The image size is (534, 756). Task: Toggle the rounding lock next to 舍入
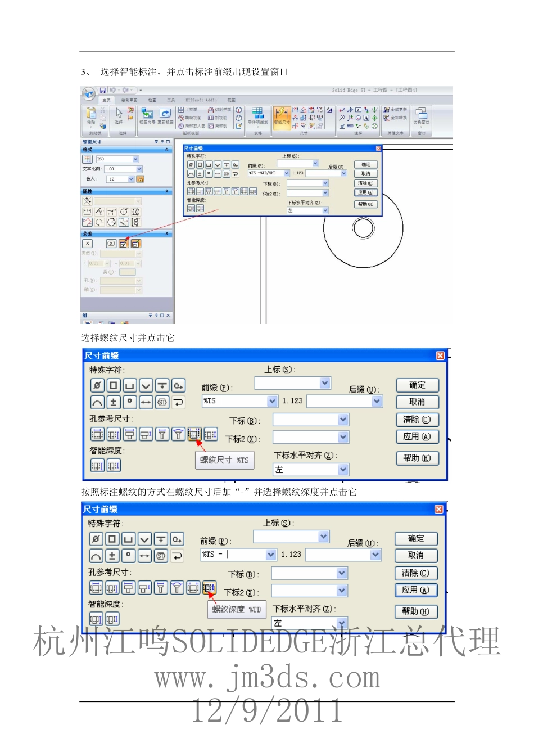click(x=141, y=179)
